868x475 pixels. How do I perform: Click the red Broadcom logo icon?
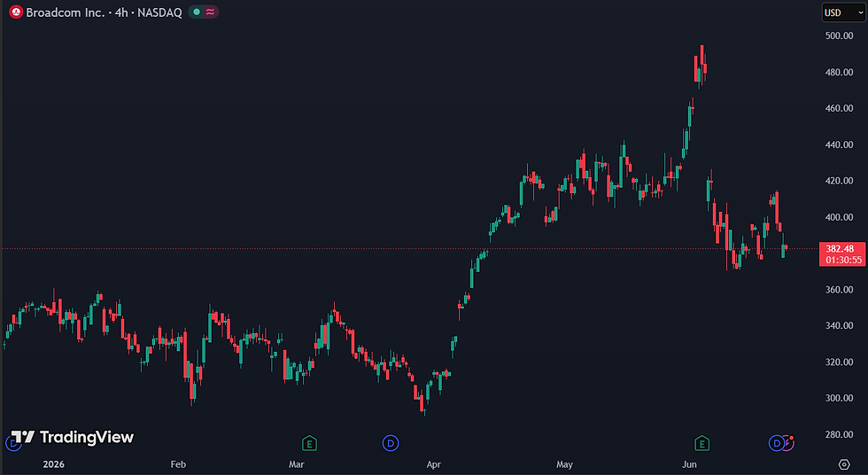point(16,12)
